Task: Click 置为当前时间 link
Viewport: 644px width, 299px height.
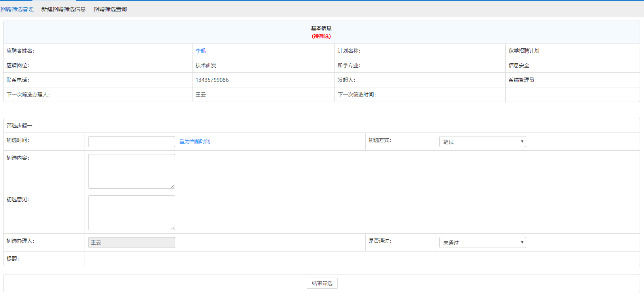Action: click(195, 141)
